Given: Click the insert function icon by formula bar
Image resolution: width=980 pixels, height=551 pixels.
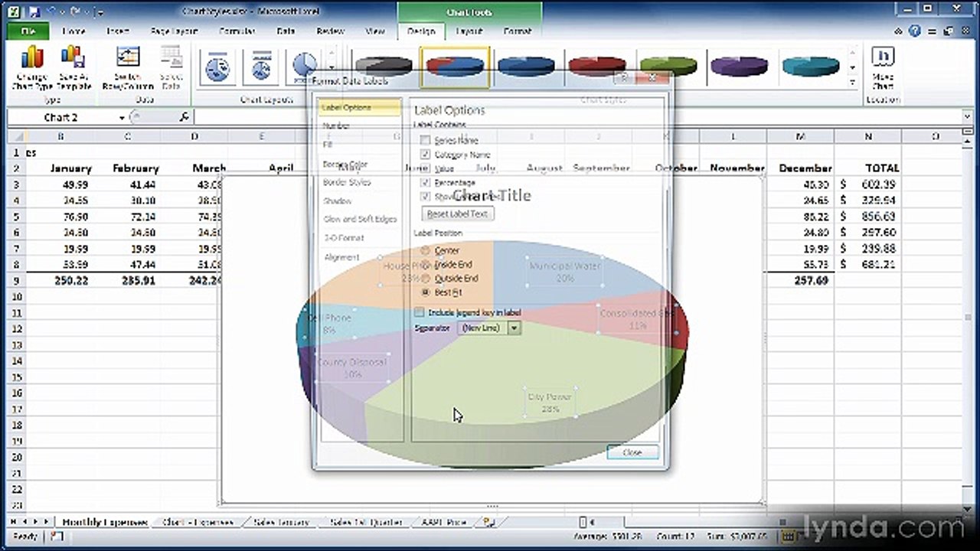Looking at the screenshot, I should tap(185, 117).
